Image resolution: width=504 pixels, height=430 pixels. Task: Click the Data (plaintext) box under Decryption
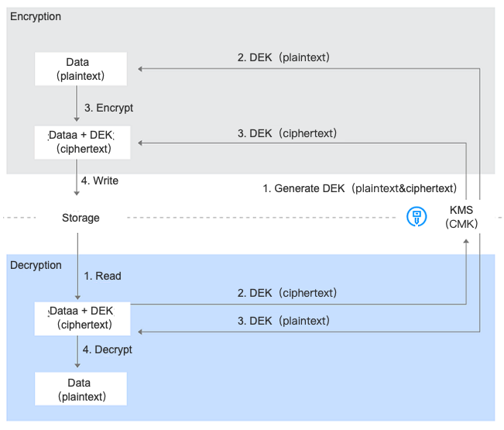point(81,390)
